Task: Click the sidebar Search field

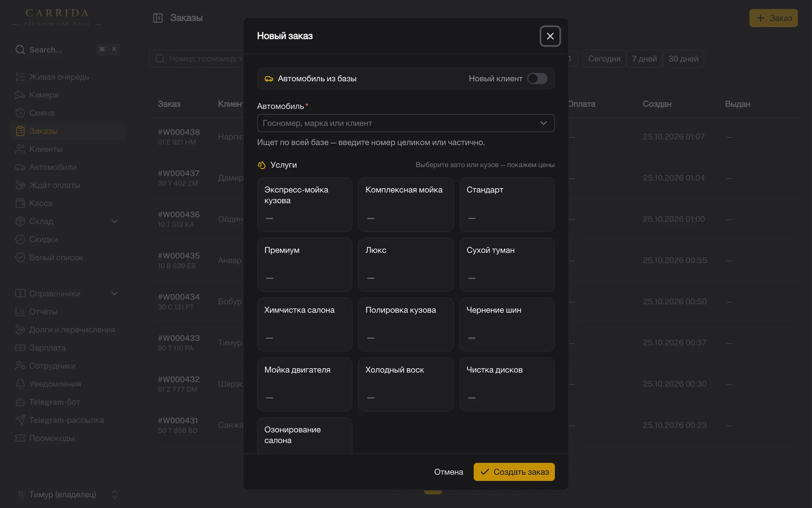Action: [x=67, y=50]
